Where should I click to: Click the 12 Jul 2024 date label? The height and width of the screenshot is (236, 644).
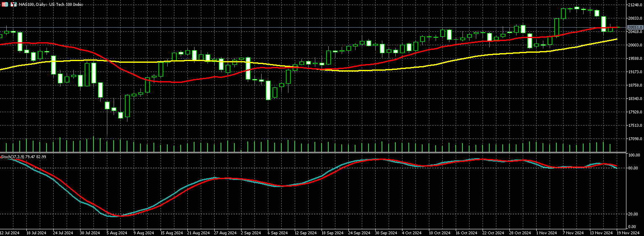[10, 233]
